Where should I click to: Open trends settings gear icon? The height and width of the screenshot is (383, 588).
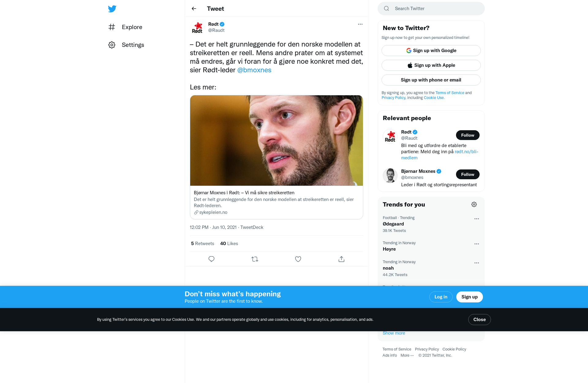pos(474,204)
